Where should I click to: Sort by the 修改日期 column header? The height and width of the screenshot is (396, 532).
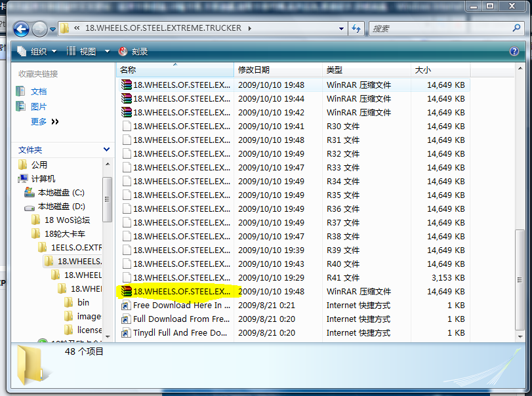278,70
